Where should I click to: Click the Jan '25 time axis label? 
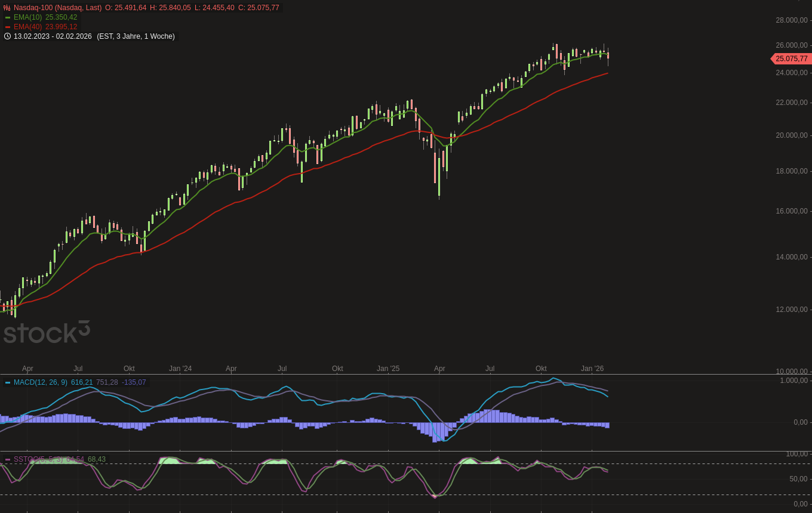(388, 369)
